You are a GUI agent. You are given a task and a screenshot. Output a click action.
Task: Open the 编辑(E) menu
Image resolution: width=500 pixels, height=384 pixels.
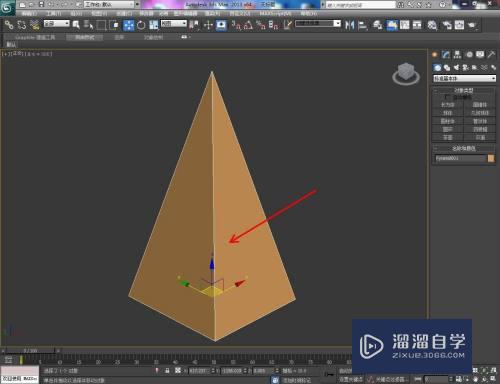click(x=29, y=14)
